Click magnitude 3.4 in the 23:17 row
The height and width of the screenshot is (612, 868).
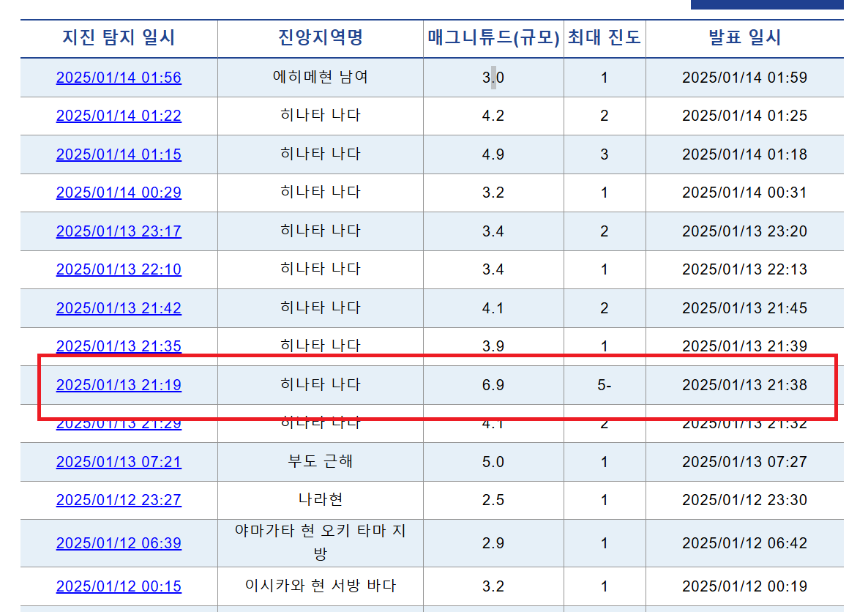click(493, 231)
